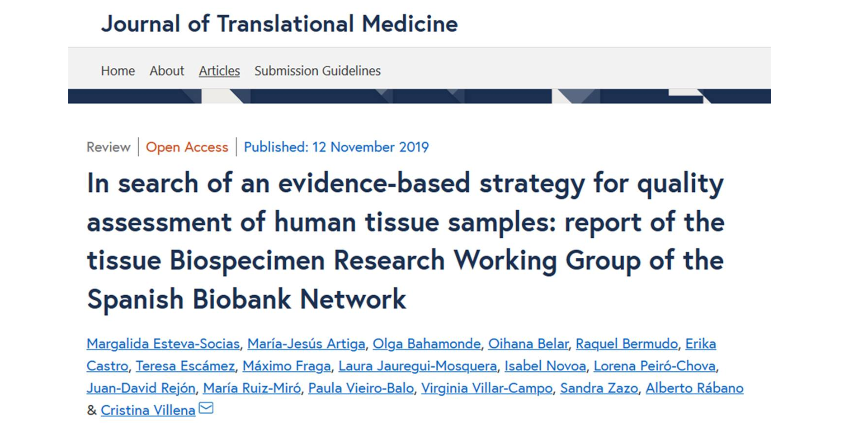
Task: Select corresponding author Cristina Villena
Action: 148,410
